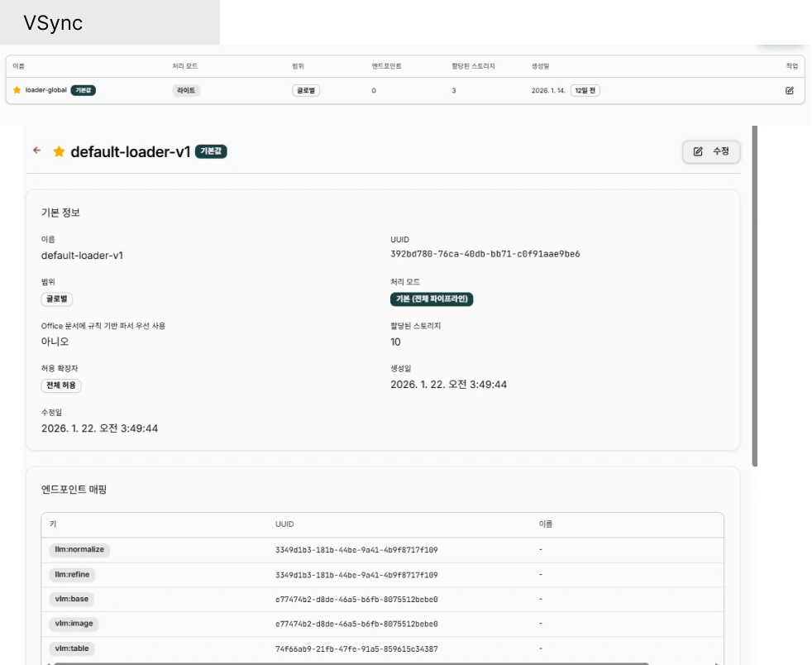Click the 할당된 스토리지 column header
Image resolution: width=812 pixels, height=665 pixels.
tap(473, 66)
